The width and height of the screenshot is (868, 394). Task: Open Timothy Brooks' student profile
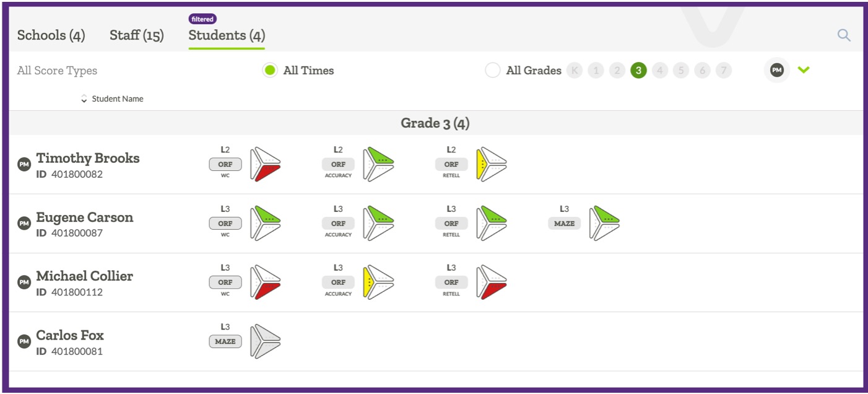(88, 158)
